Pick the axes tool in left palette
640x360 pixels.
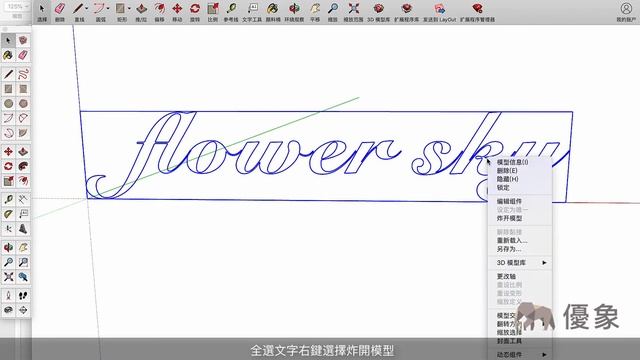[9, 229]
